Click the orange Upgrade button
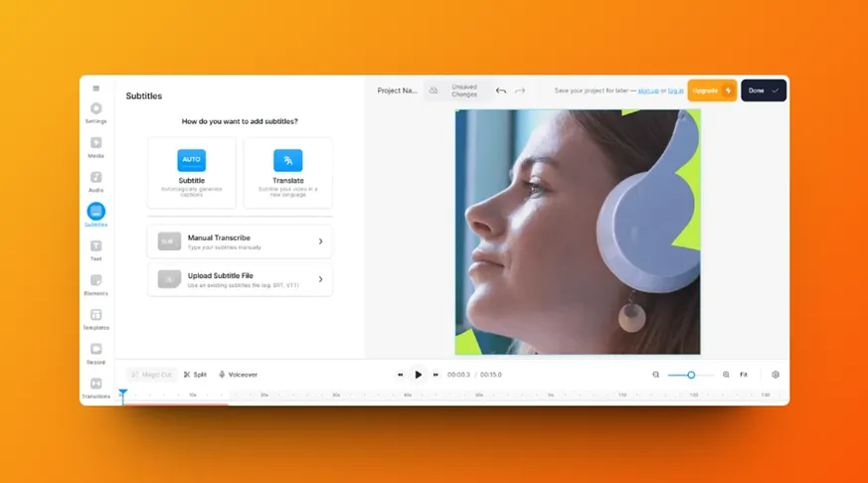 pos(712,90)
